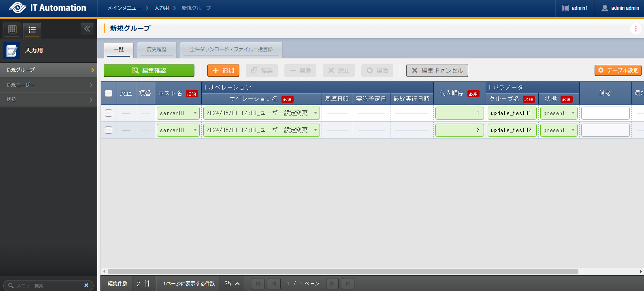Open the three-dot options menu
Viewport: 644px width, 291px height.
[x=635, y=28]
